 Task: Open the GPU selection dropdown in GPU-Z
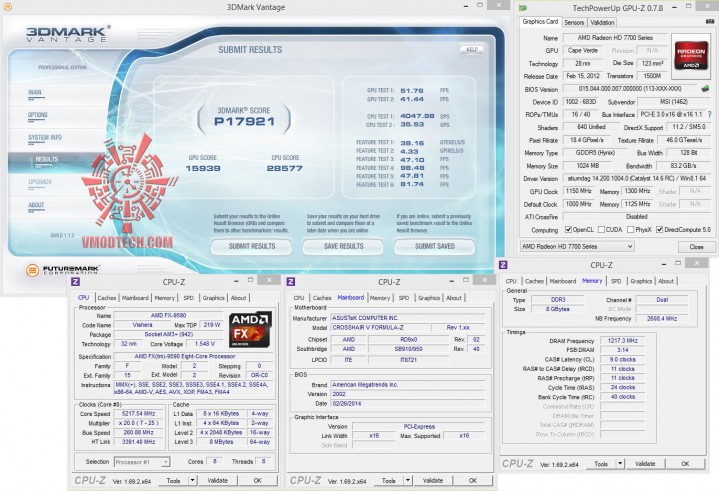click(577, 247)
